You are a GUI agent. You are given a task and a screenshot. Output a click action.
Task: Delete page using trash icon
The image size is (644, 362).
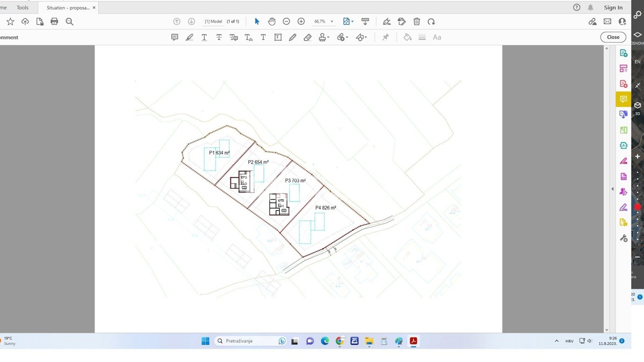(416, 21)
